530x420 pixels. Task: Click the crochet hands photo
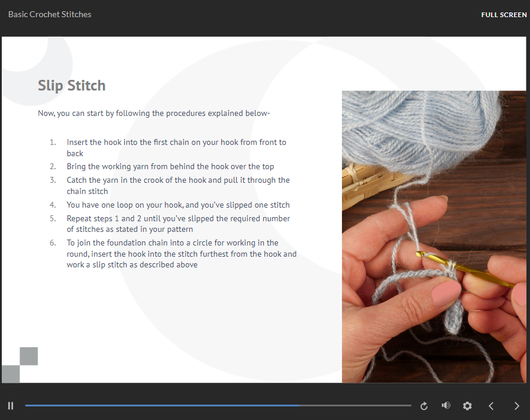point(434,237)
